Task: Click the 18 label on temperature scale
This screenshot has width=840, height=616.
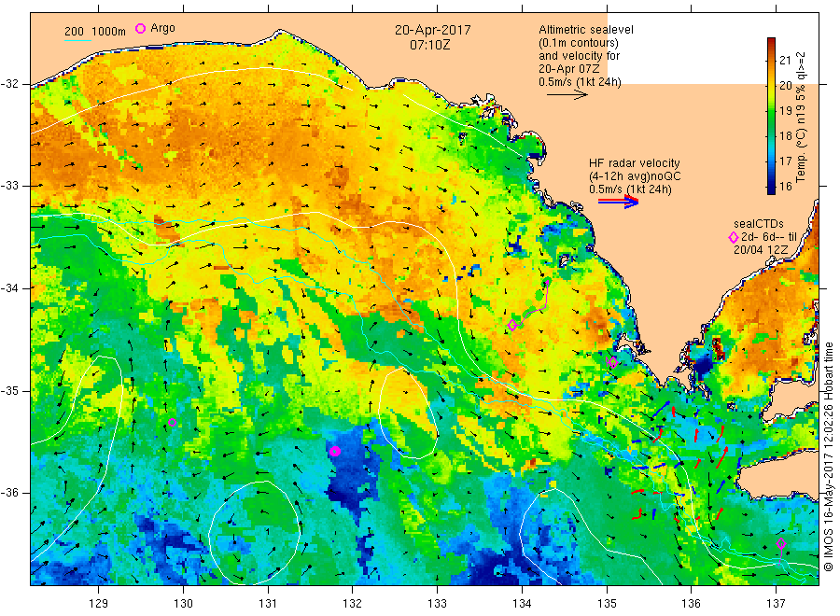Action: [785, 135]
